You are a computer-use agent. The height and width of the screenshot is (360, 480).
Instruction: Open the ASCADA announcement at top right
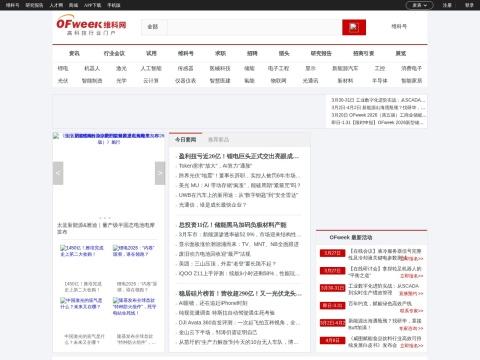[x=378, y=100]
